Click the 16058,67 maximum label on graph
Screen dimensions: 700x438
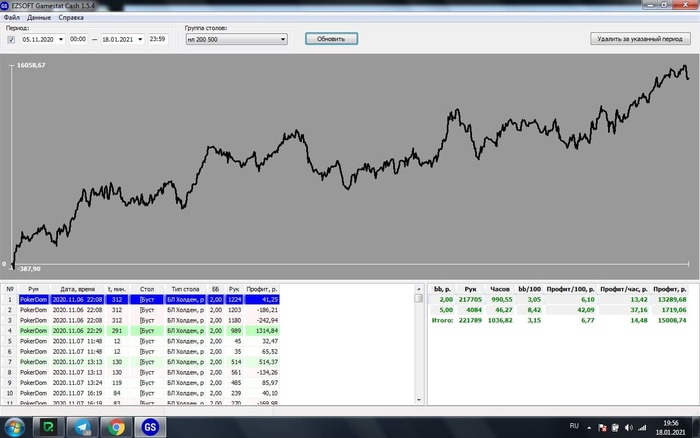click(31, 65)
